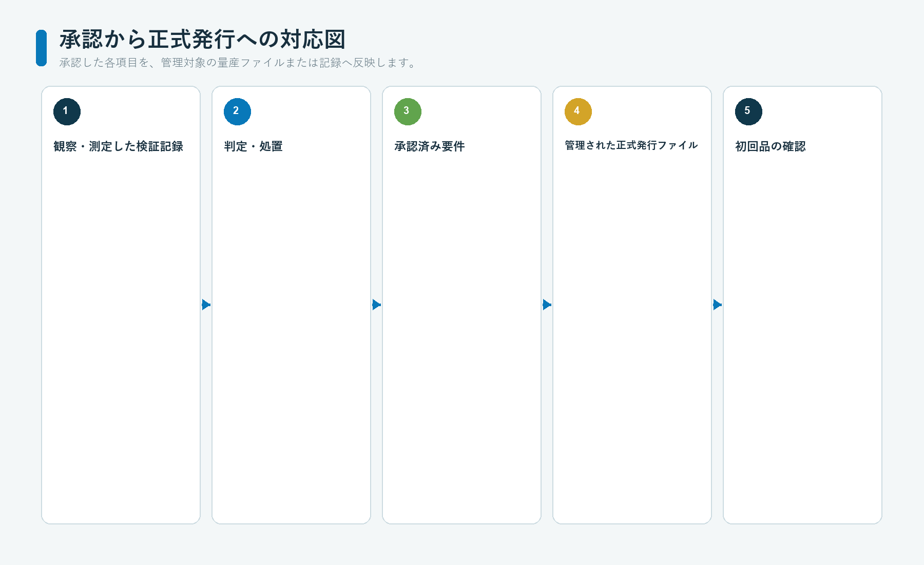This screenshot has width=924, height=565.
Task: Click the arrow between cards 2 and 3
Action: click(377, 305)
